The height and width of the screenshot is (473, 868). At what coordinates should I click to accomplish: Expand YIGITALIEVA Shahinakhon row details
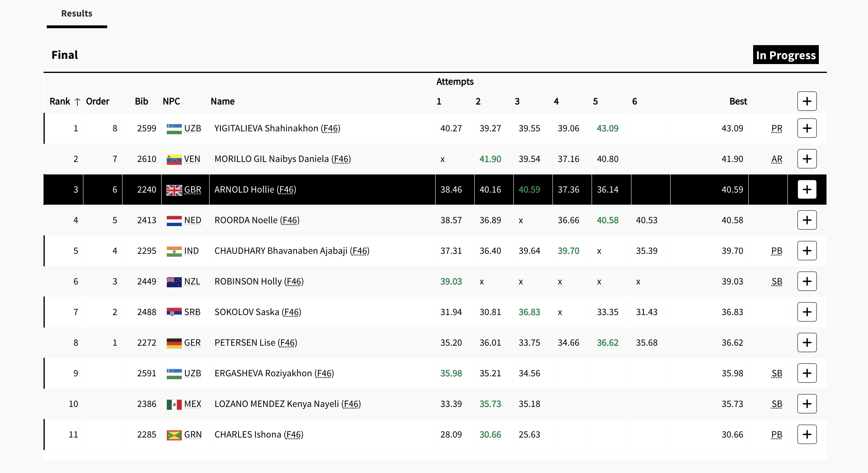pyautogui.click(x=807, y=128)
